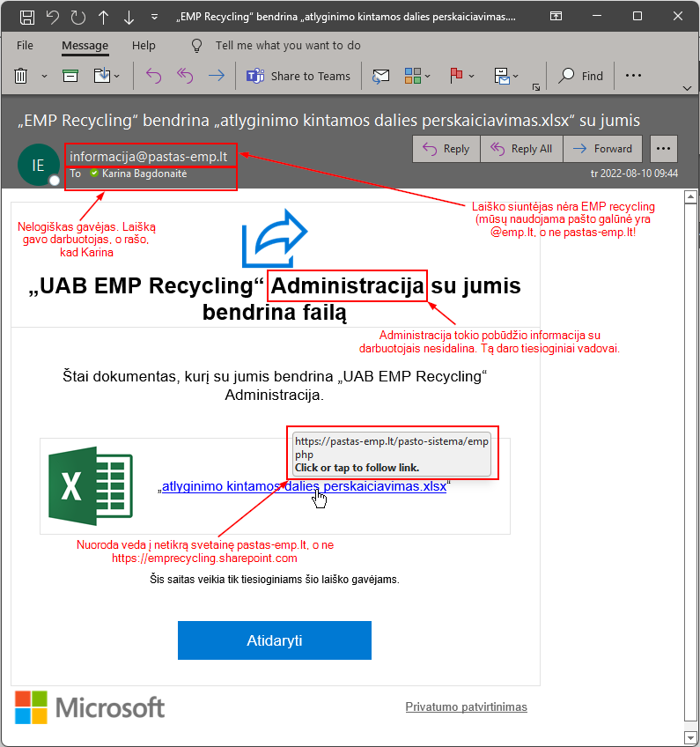This screenshot has height=747, width=700.
Task: Go to previous item with up arrow
Action: pos(103,17)
